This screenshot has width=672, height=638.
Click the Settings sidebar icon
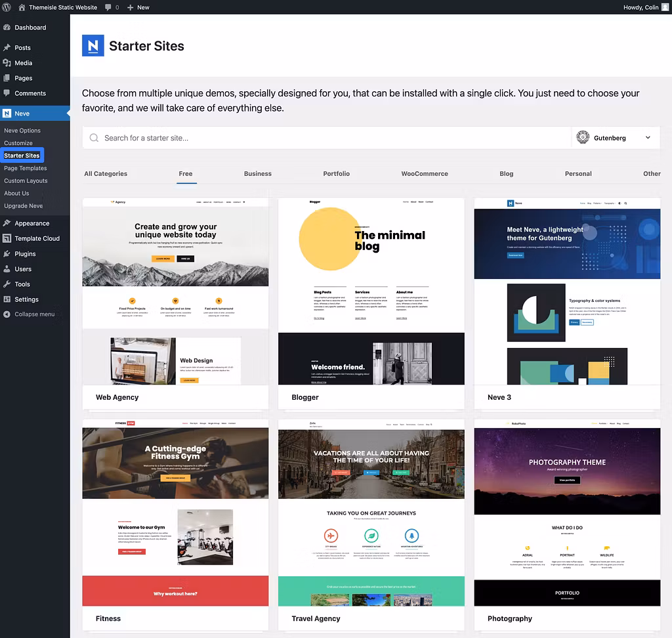(x=9, y=299)
